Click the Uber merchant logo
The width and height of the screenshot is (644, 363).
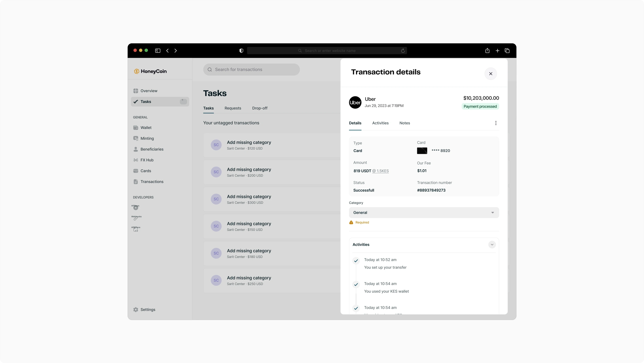(x=355, y=103)
